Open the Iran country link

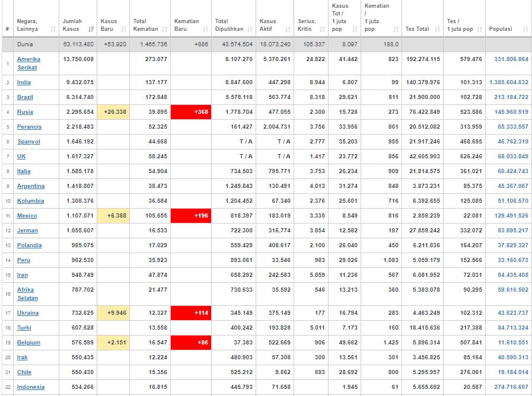point(23,275)
